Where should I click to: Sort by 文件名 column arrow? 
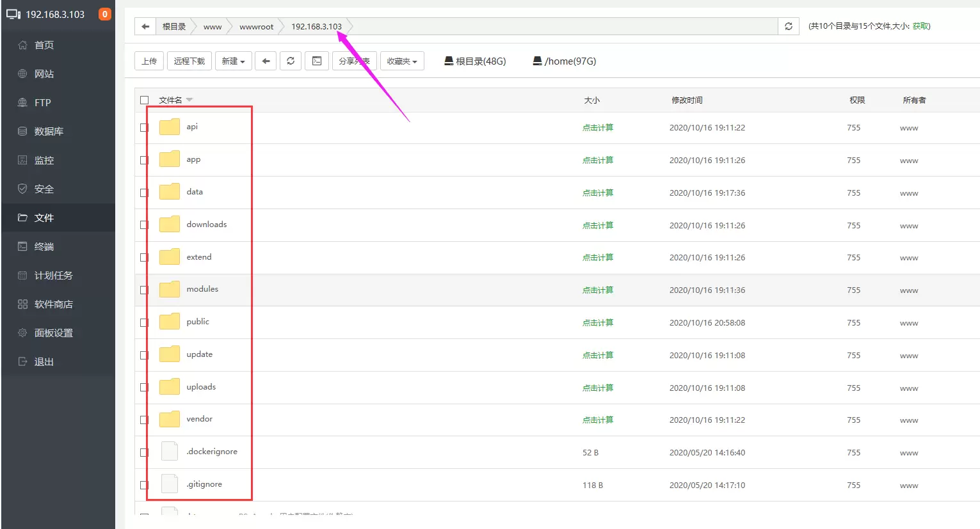pos(189,100)
